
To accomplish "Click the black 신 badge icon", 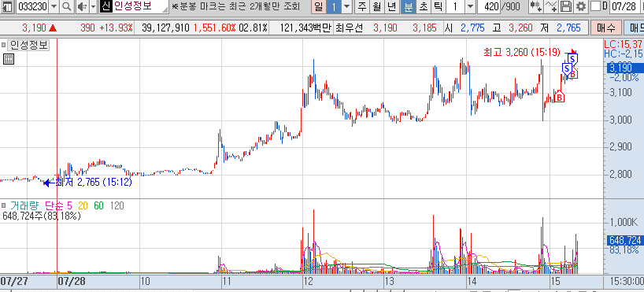I will pyautogui.click(x=106, y=6).
